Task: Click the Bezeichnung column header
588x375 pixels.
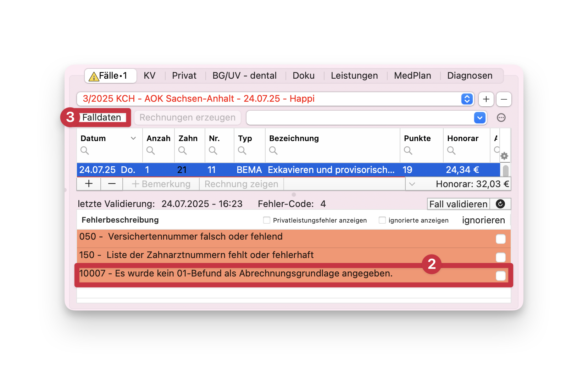Action: [294, 138]
